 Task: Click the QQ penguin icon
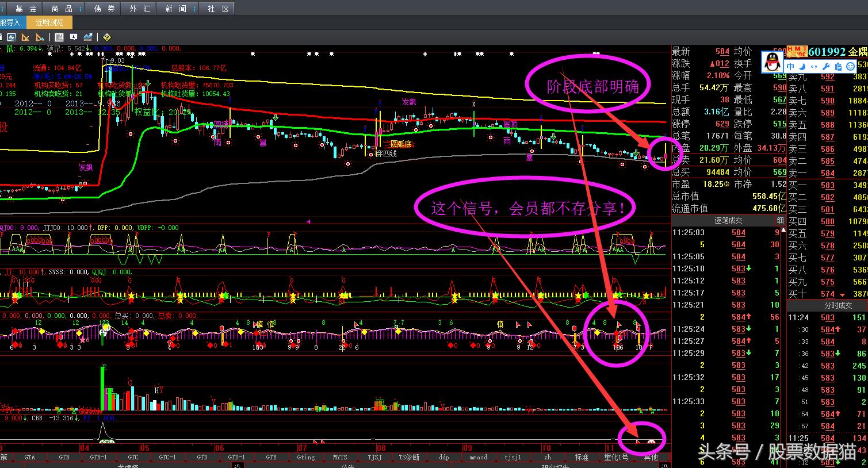point(773,61)
